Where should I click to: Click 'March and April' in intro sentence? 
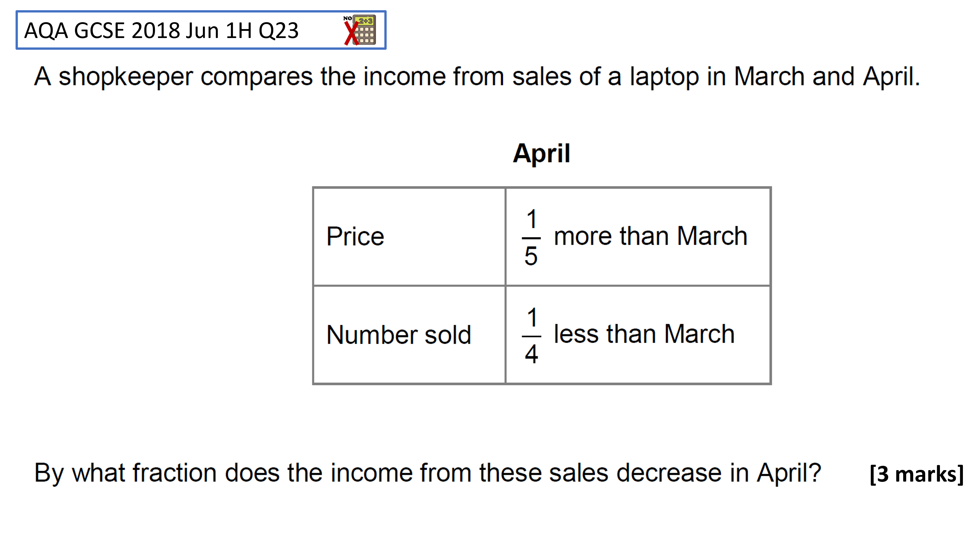pos(827,77)
